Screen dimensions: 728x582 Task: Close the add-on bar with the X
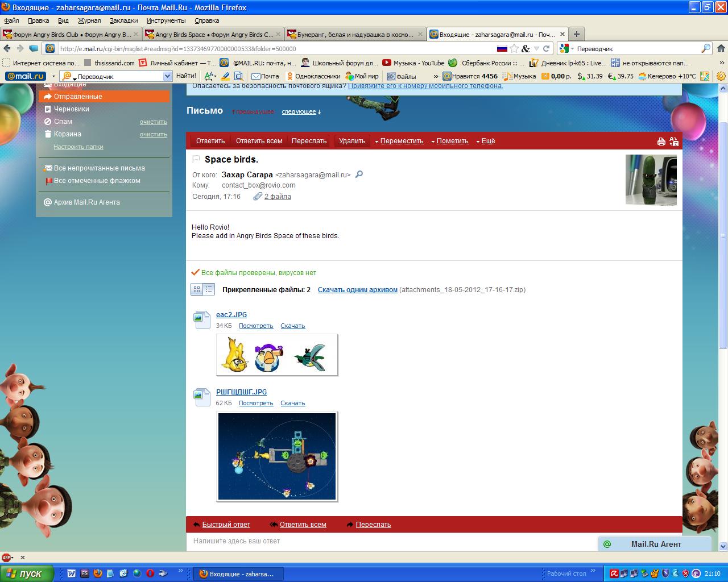[23, 558]
